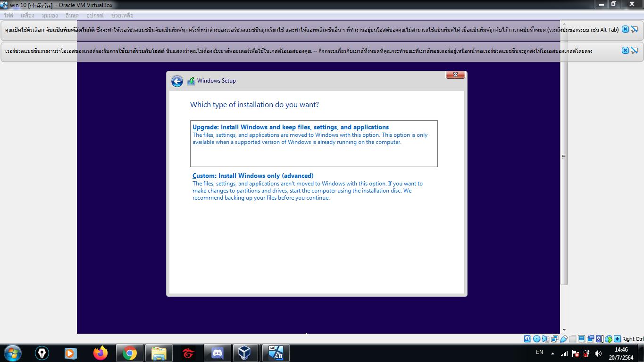Dismiss the mouse integration notification
This screenshot has width=644, height=362.
(625, 51)
